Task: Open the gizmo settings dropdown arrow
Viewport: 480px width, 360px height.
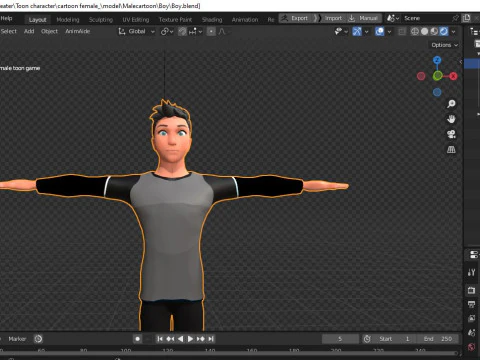Action: 366,31
